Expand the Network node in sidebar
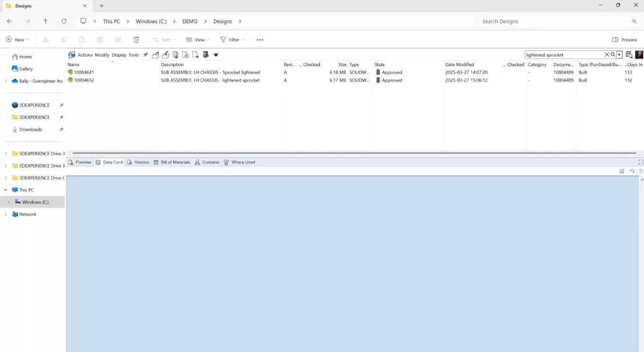The width and height of the screenshot is (644, 352). [x=5, y=214]
